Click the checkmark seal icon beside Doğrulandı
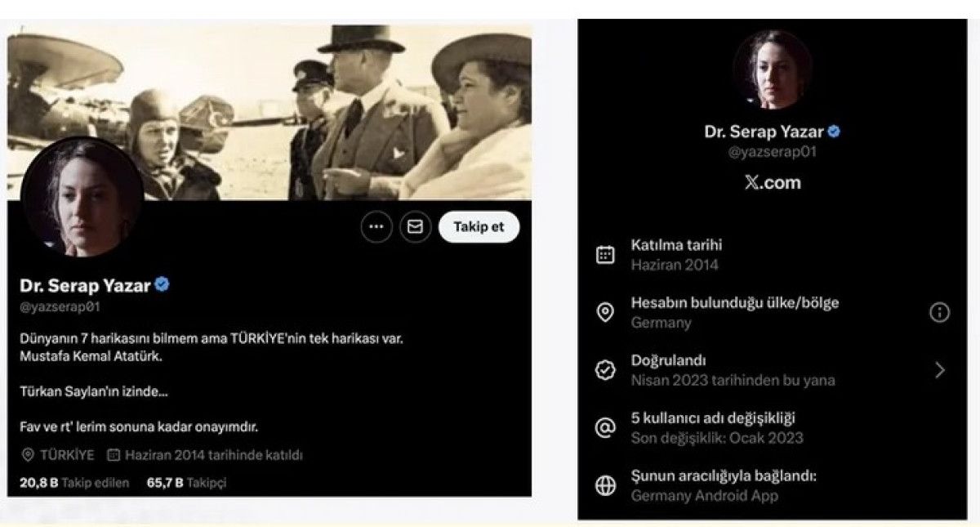The image size is (980, 527). click(x=605, y=370)
